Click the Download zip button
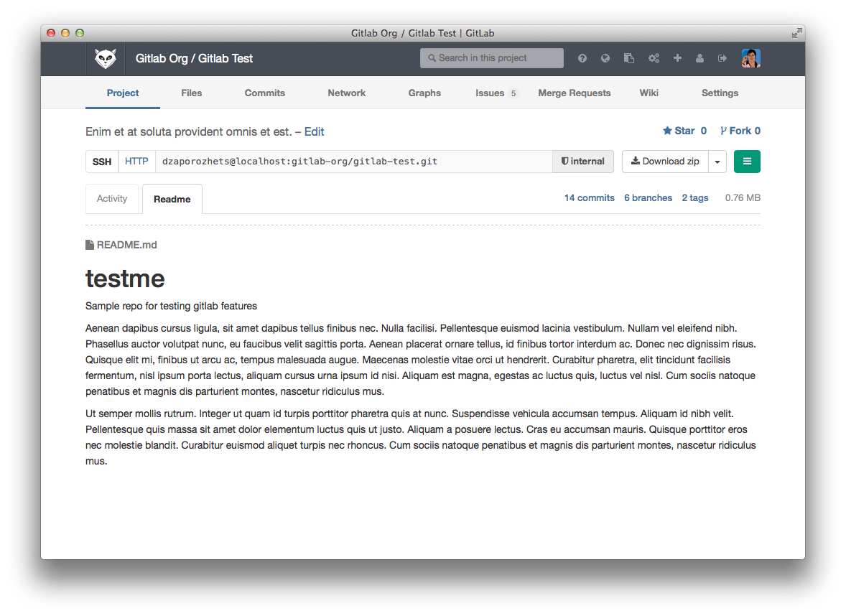846x616 pixels. pos(665,162)
